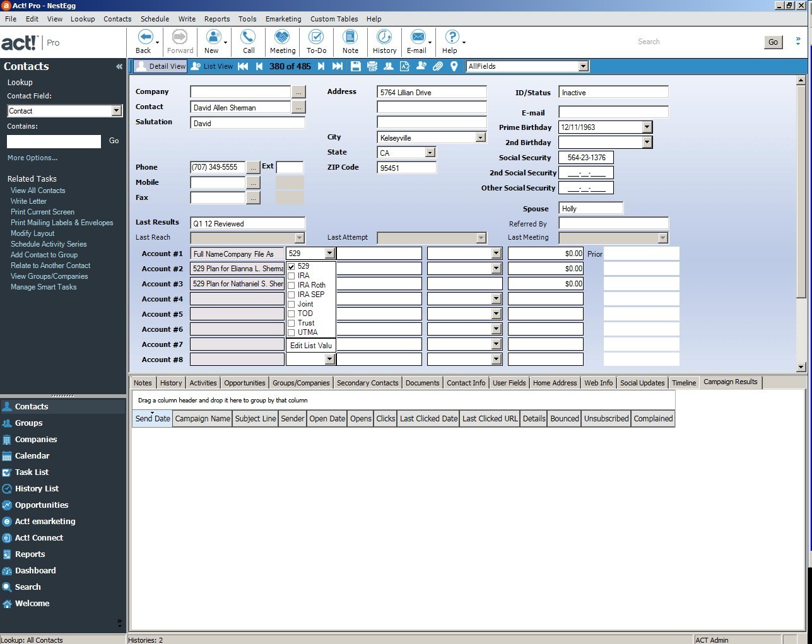
Task: Schedule a Meeting via handshake icon
Action: click(282, 37)
